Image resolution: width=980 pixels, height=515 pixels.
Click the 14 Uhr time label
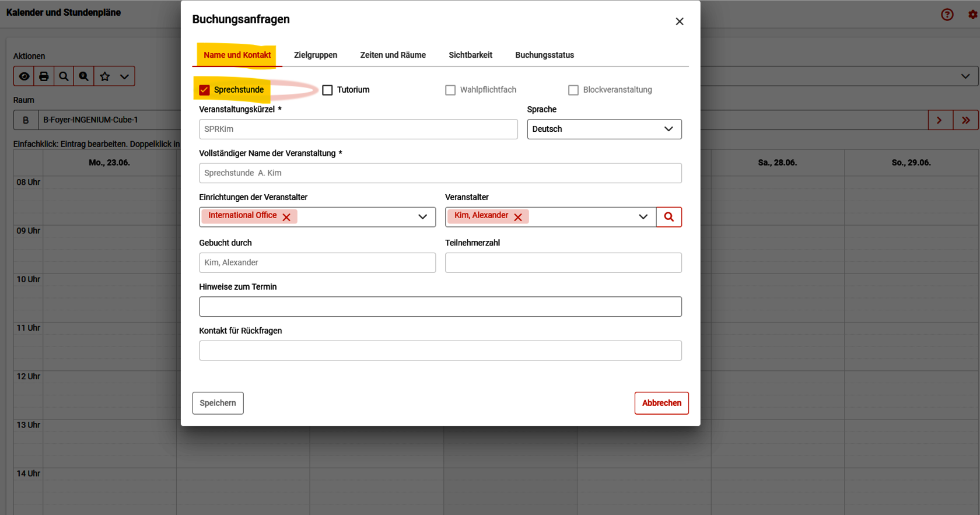[29, 474]
